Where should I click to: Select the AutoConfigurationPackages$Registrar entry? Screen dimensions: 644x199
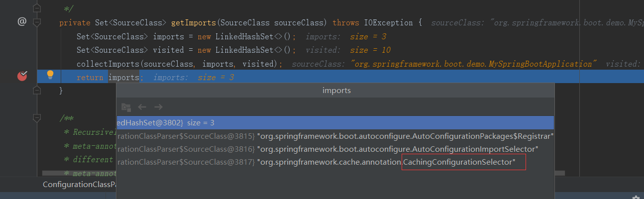click(405, 136)
